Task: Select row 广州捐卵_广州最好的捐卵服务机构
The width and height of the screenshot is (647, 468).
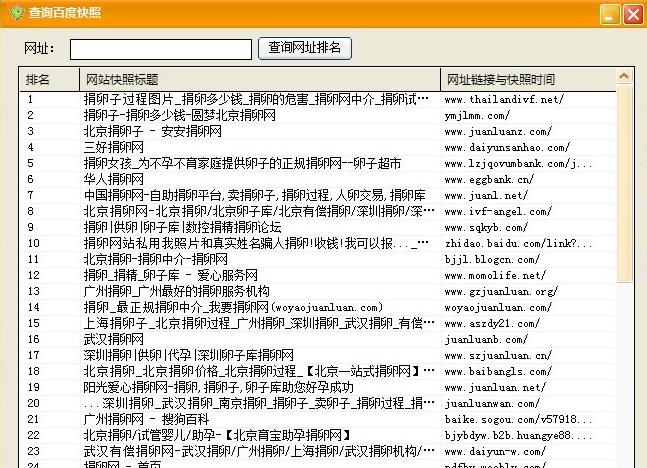Action: point(318,292)
